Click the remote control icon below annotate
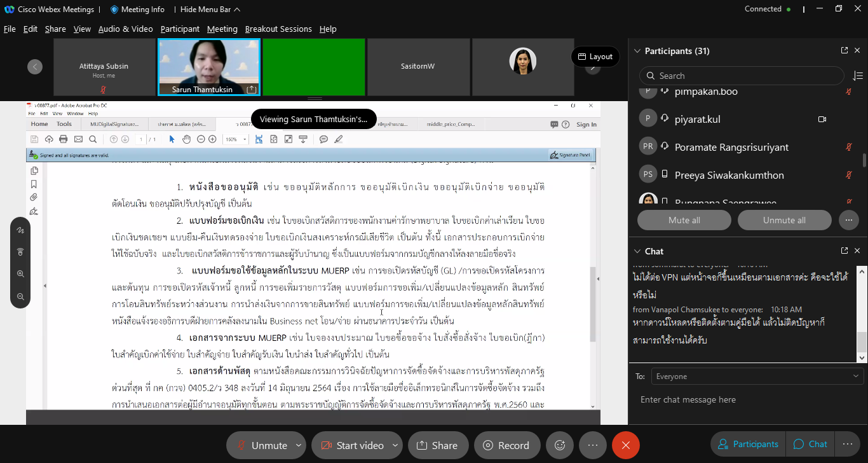 20,252
